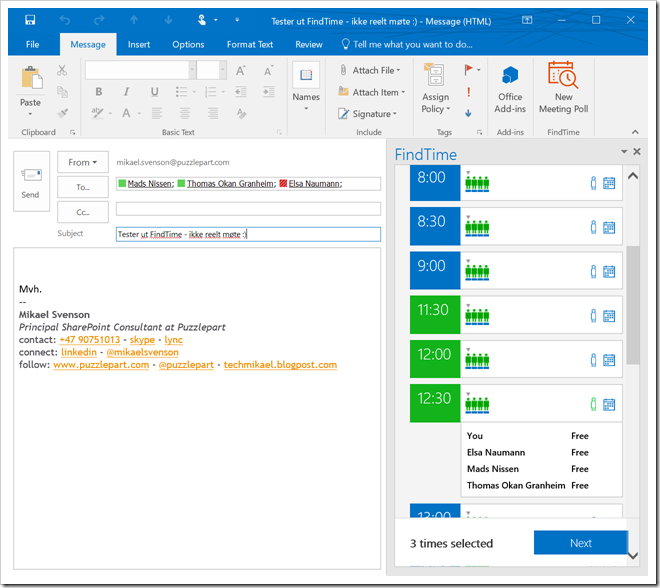Increase the indent level
Screen dimensions: 660x588
(269, 91)
